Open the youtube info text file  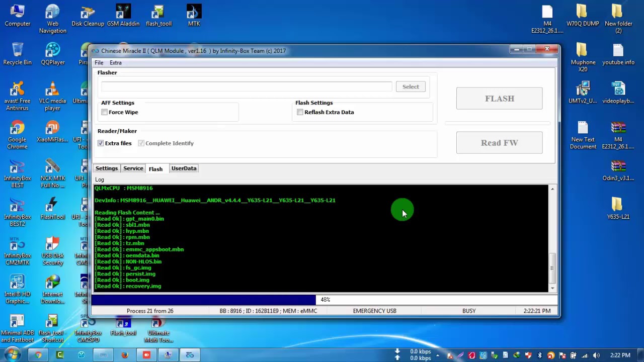click(x=618, y=54)
